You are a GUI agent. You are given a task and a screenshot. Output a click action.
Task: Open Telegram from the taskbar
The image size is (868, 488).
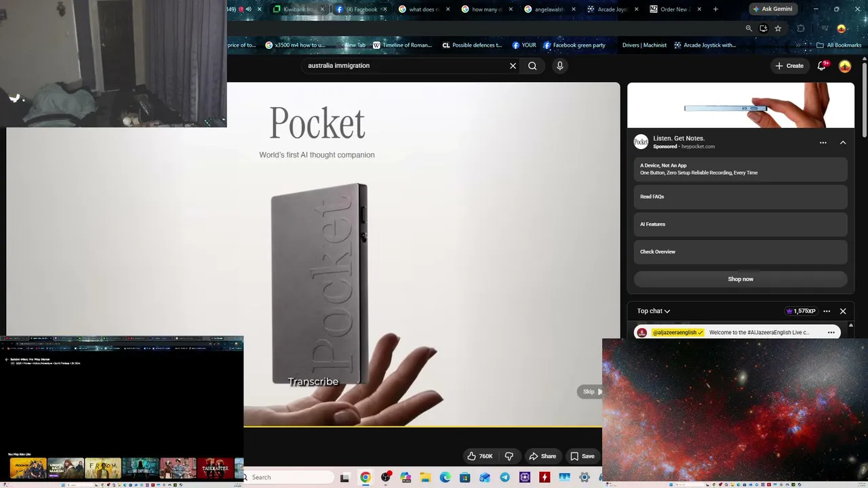pos(505,477)
